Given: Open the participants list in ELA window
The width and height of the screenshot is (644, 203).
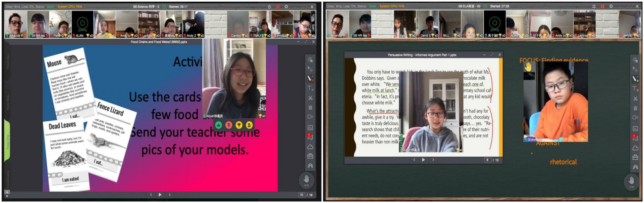Looking at the screenshot, I should click(635, 167).
